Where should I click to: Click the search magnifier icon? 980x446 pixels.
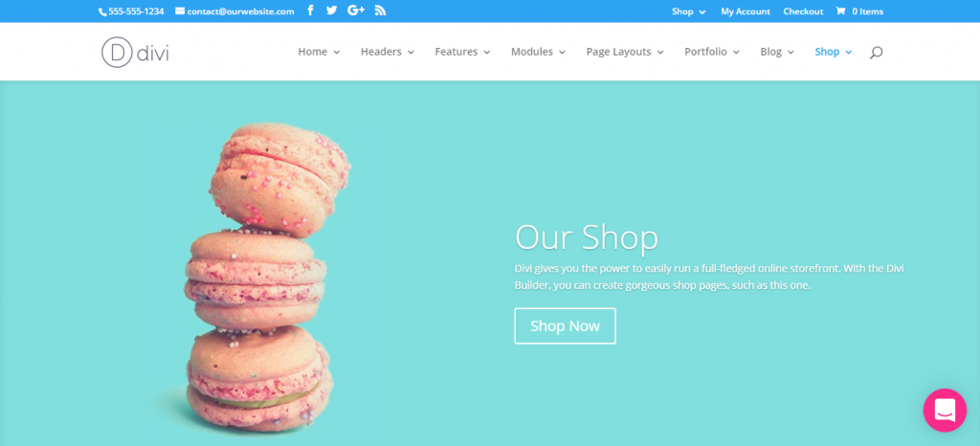click(x=876, y=53)
